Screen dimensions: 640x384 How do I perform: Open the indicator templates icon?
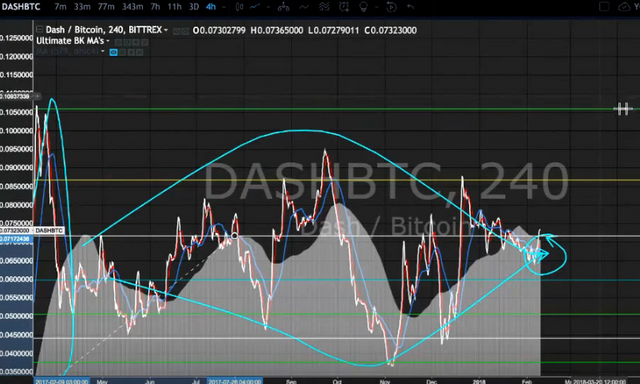(324, 7)
